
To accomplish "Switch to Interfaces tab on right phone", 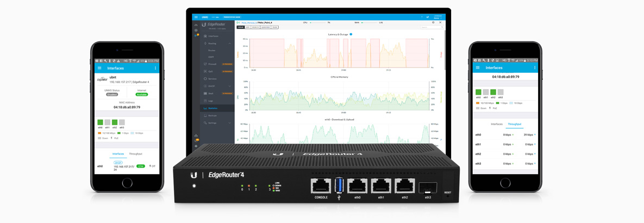I will [497, 123].
